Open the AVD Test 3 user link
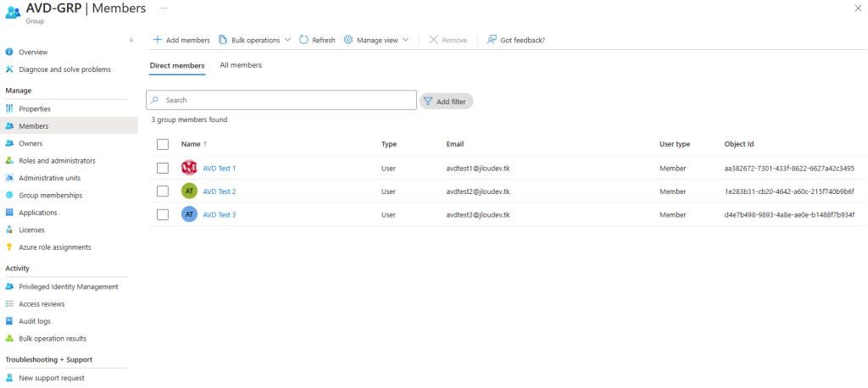 pyautogui.click(x=220, y=214)
